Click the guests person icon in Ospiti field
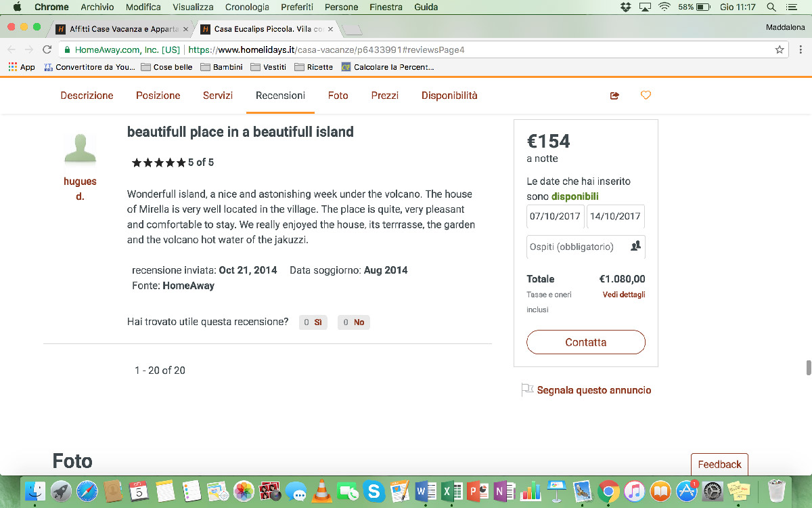Image resolution: width=812 pixels, height=508 pixels. (635, 247)
